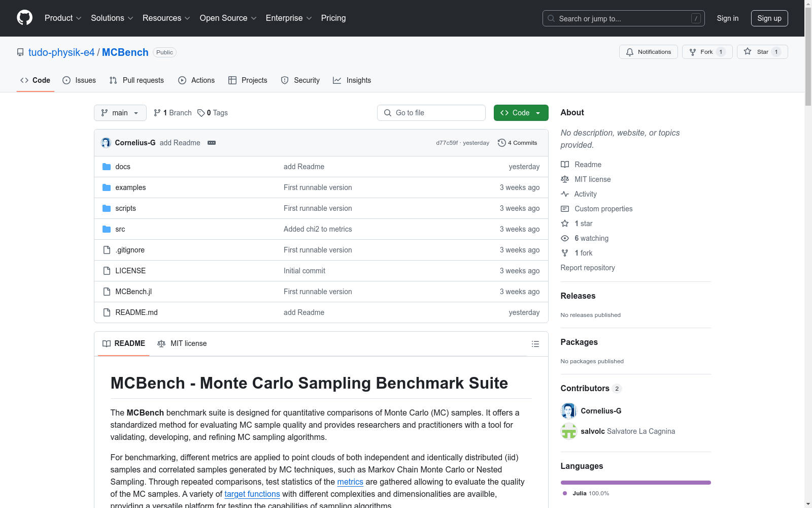Click the Notifications bell button
Viewport: 812px width, 508px height.
(x=648, y=52)
